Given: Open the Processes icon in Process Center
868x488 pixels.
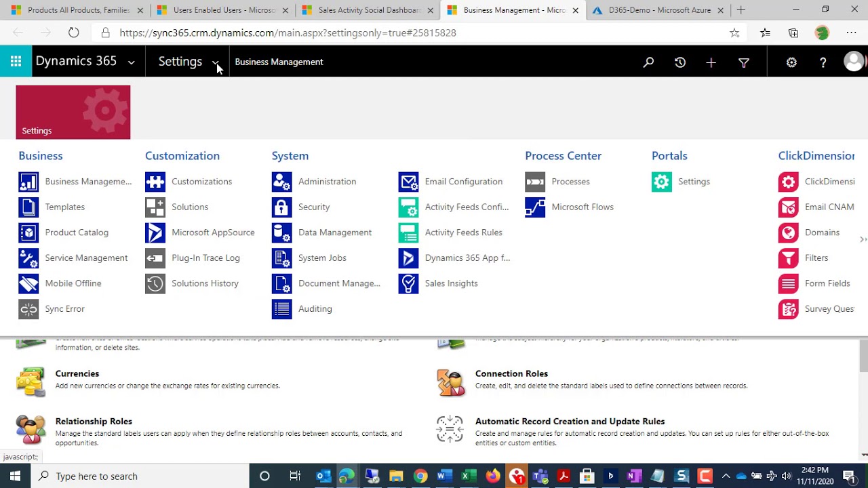Looking at the screenshot, I should (x=535, y=182).
